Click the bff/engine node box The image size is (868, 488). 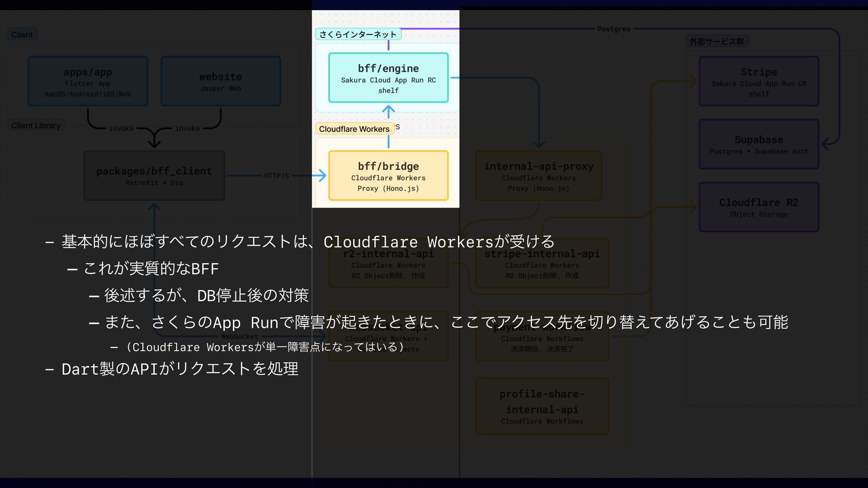tap(388, 78)
